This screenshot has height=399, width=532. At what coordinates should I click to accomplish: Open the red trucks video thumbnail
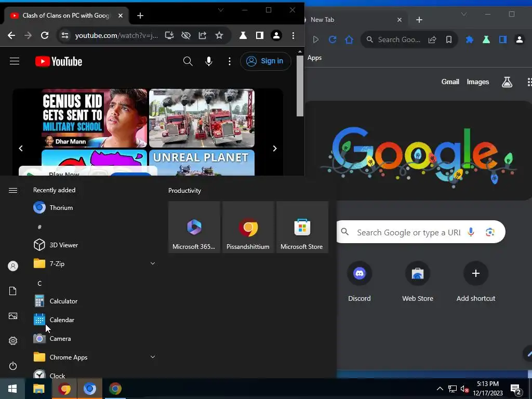[x=202, y=118]
